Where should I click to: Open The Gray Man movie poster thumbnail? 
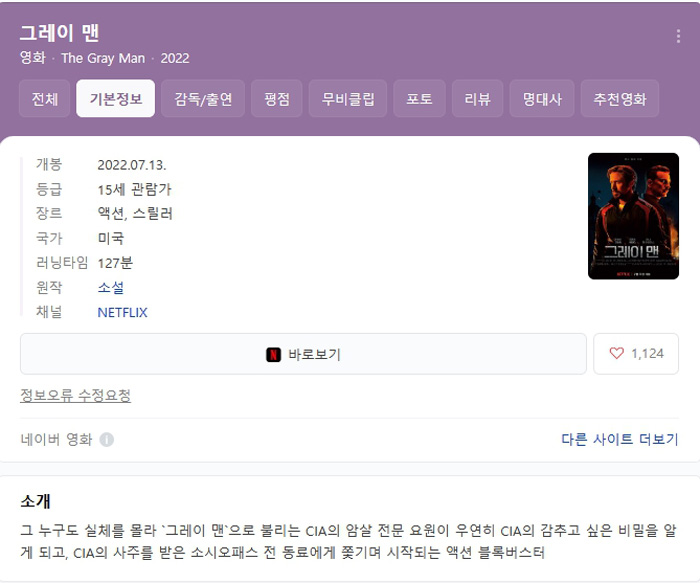[x=633, y=216]
